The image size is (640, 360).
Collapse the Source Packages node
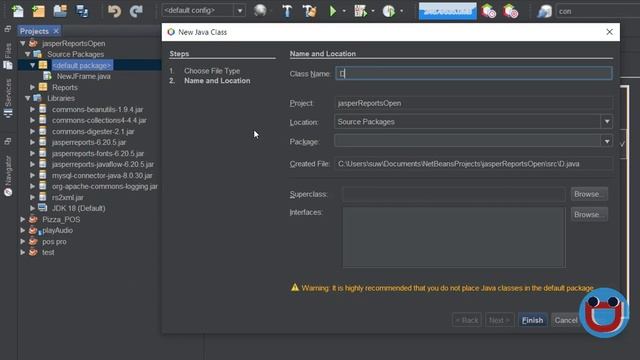27,54
